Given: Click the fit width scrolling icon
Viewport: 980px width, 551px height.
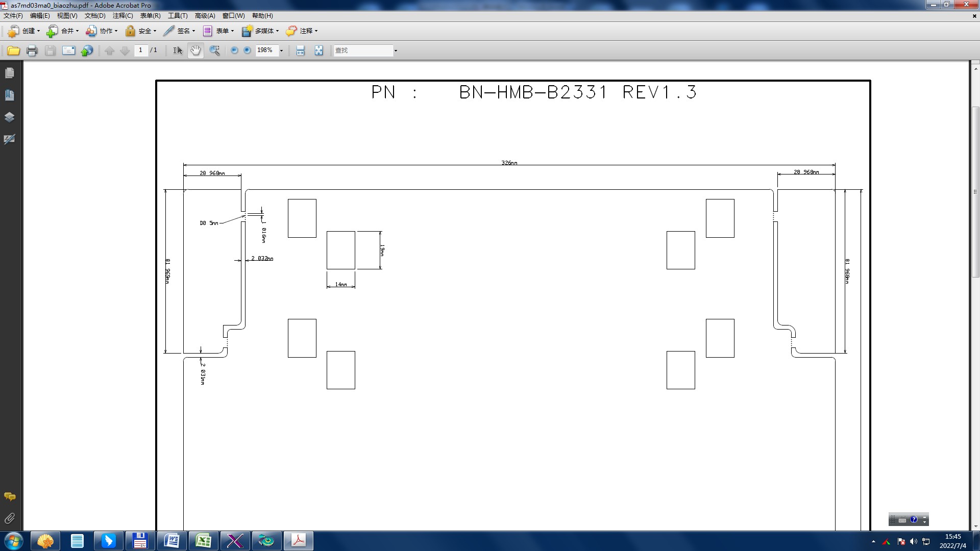Looking at the screenshot, I should tap(301, 51).
